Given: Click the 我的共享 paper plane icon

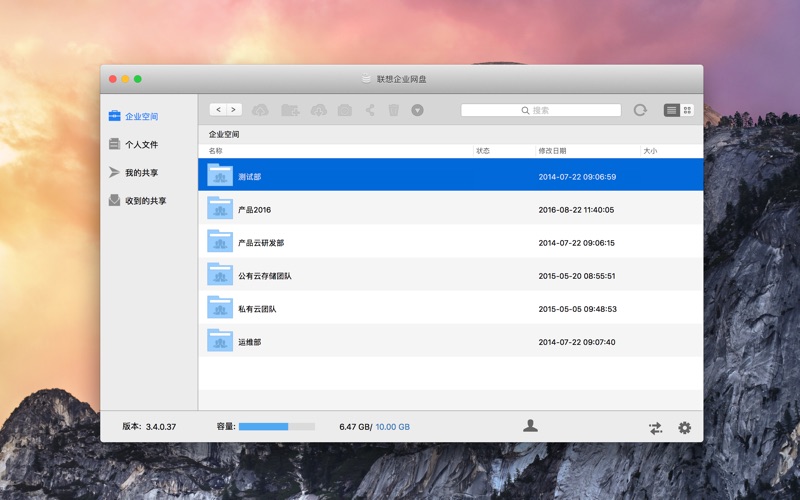Looking at the screenshot, I should (x=114, y=172).
